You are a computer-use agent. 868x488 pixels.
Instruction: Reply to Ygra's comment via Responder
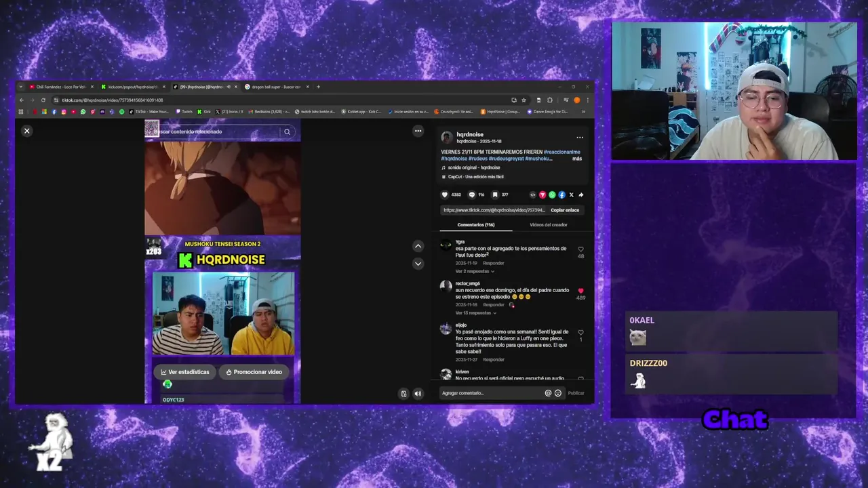[x=494, y=263]
